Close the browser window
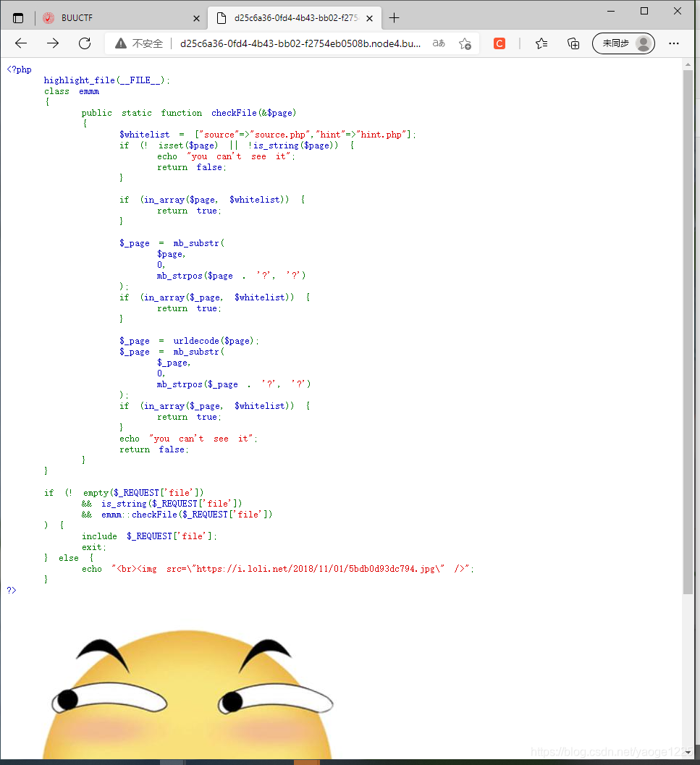 point(678,11)
